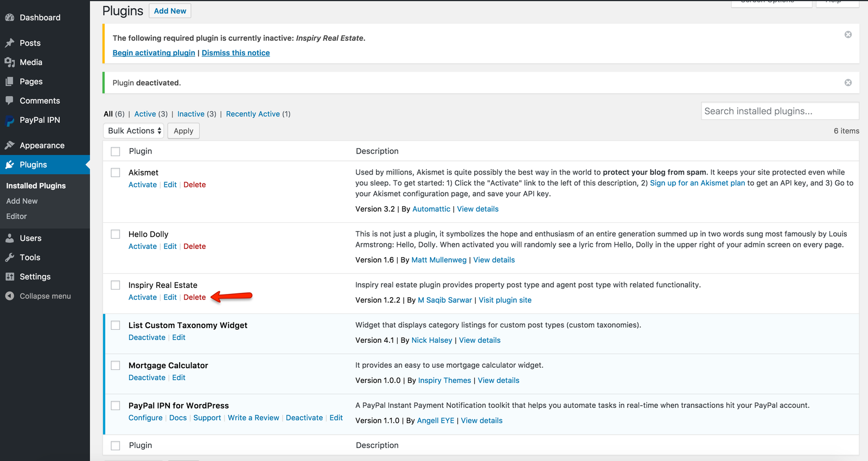
Task: Check the PayPal IPN for WordPress checkbox
Action: (x=116, y=406)
